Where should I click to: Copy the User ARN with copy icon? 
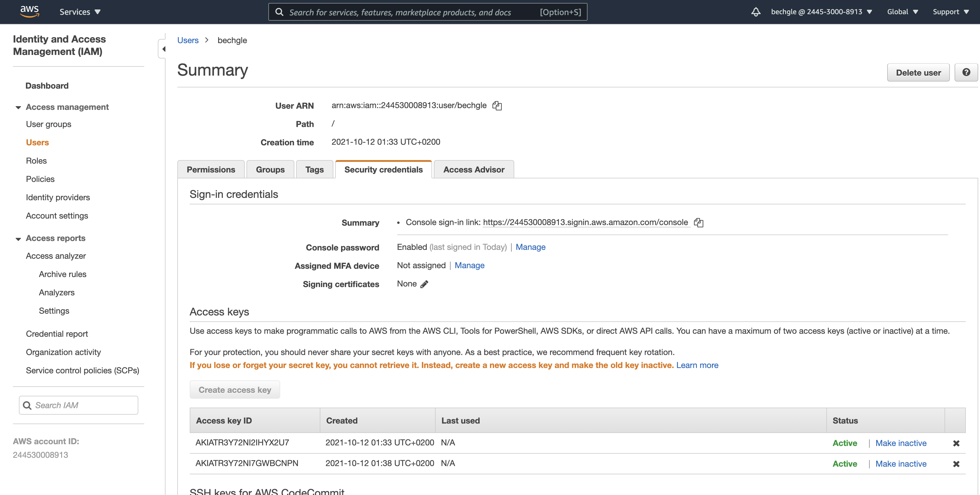tap(497, 106)
